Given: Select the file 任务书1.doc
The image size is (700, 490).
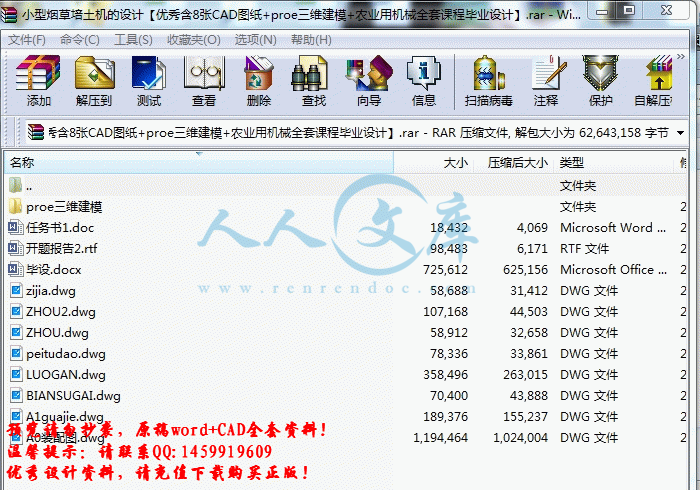Looking at the screenshot, I should (346, 228).
